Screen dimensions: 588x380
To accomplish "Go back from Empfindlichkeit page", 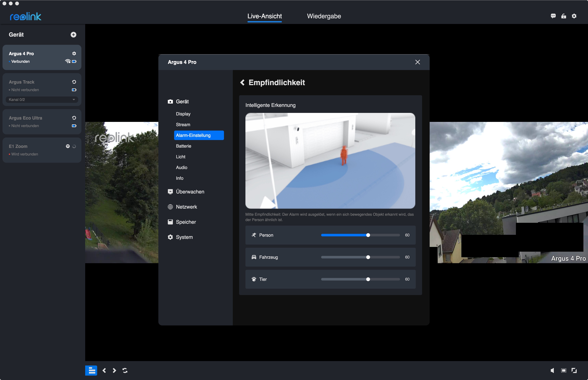I will coord(242,82).
